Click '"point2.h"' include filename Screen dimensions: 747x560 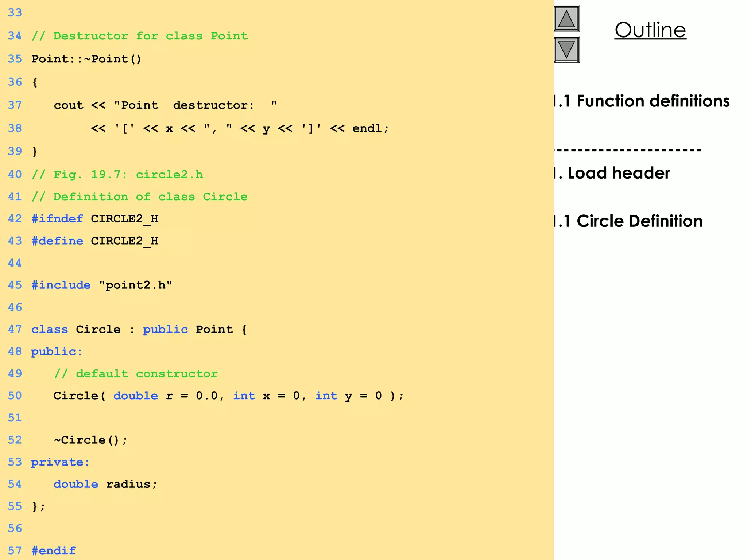tap(135, 285)
